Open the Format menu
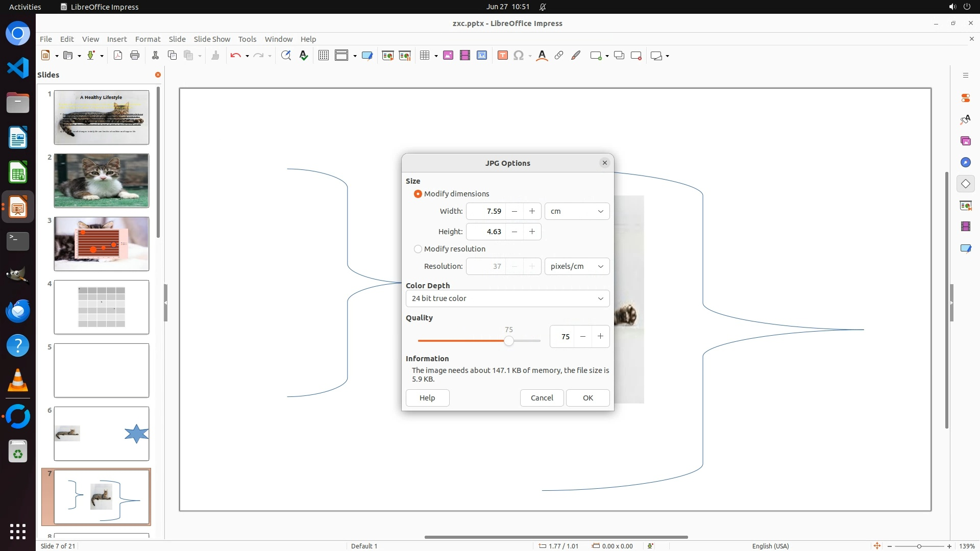 [x=148, y=39]
